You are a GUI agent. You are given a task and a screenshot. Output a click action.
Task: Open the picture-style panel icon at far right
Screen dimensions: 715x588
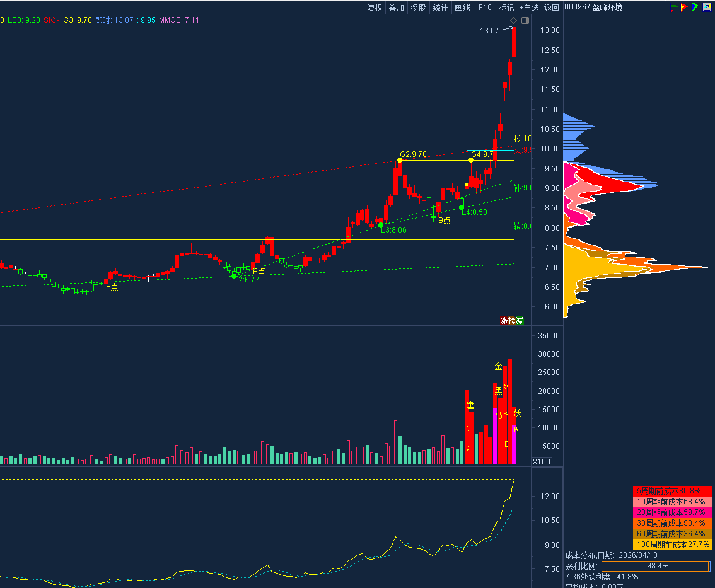click(707, 8)
